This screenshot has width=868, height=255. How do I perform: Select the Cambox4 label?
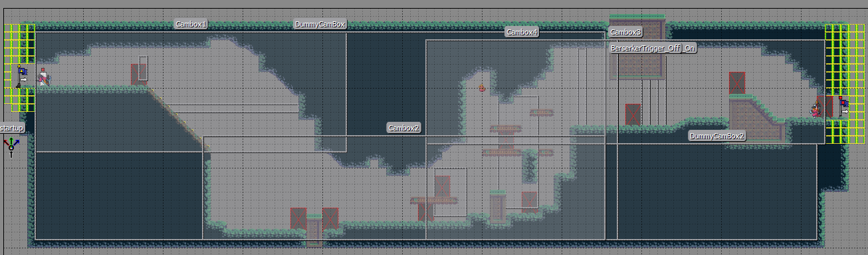pos(522,32)
